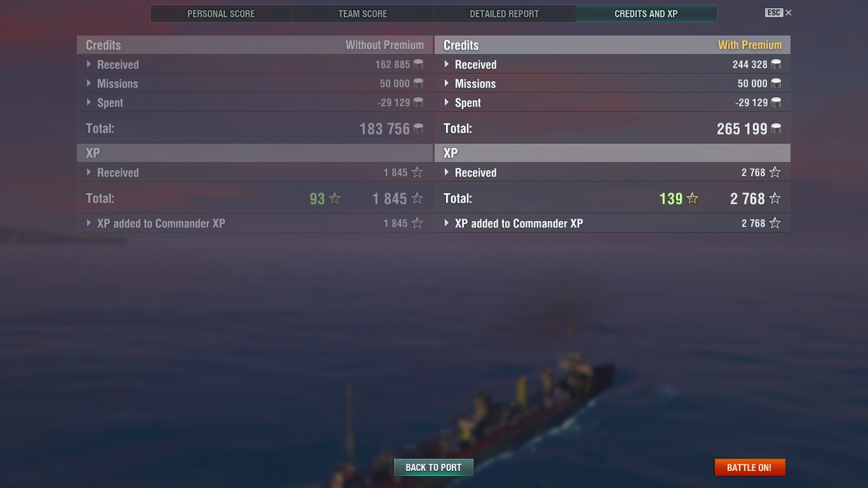Click the star icon next to 93 base XP
Screen dimensions: 868x488
pos(335,198)
